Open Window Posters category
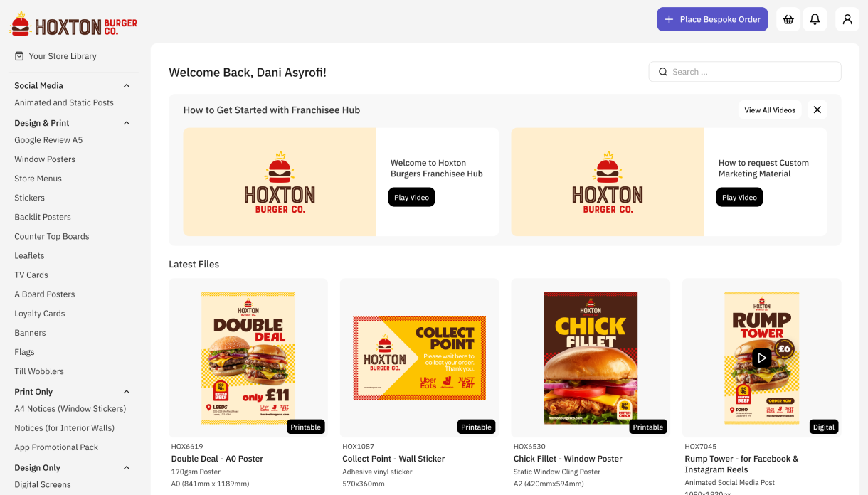868x495 pixels. (x=45, y=159)
